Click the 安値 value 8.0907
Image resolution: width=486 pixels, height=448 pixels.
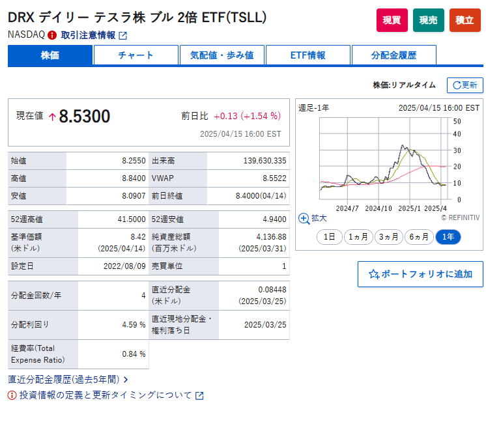[x=134, y=196]
